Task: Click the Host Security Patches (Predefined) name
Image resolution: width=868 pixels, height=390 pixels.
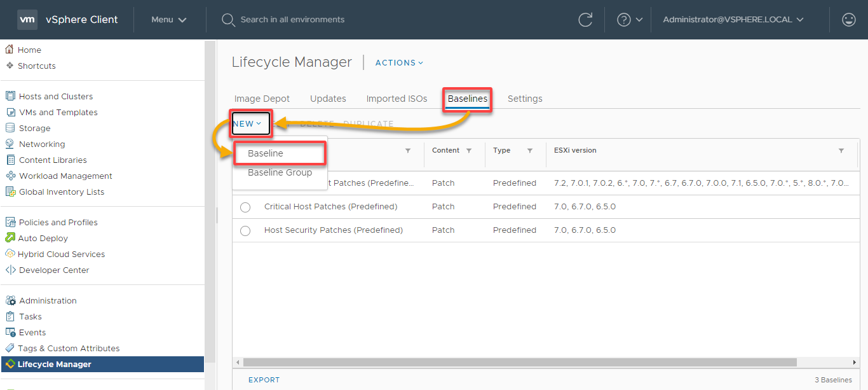Action: click(x=334, y=230)
